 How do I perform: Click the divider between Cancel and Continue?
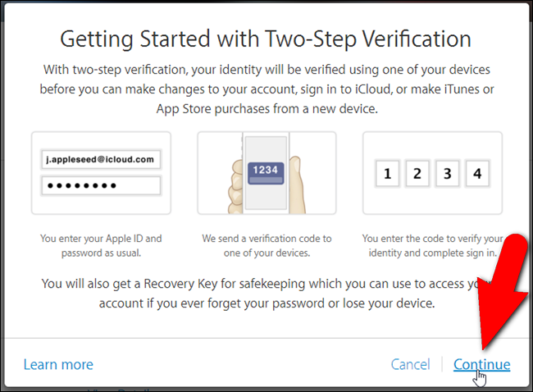442,364
